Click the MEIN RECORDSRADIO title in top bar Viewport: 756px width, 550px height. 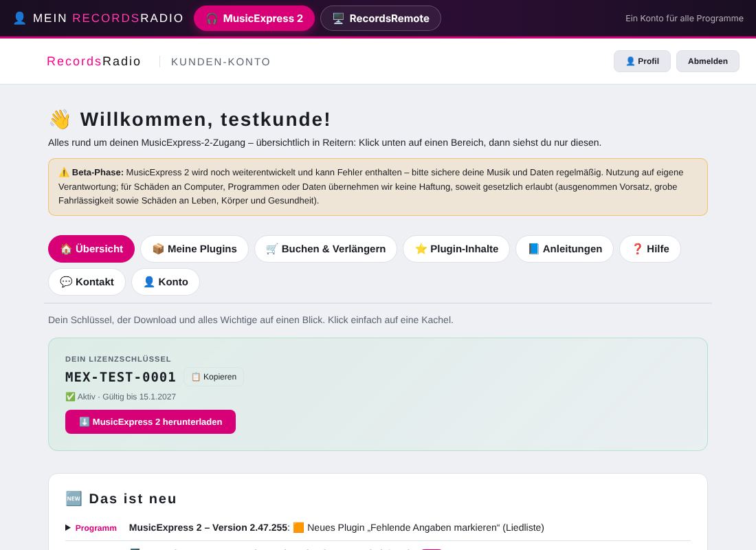click(108, 19)
